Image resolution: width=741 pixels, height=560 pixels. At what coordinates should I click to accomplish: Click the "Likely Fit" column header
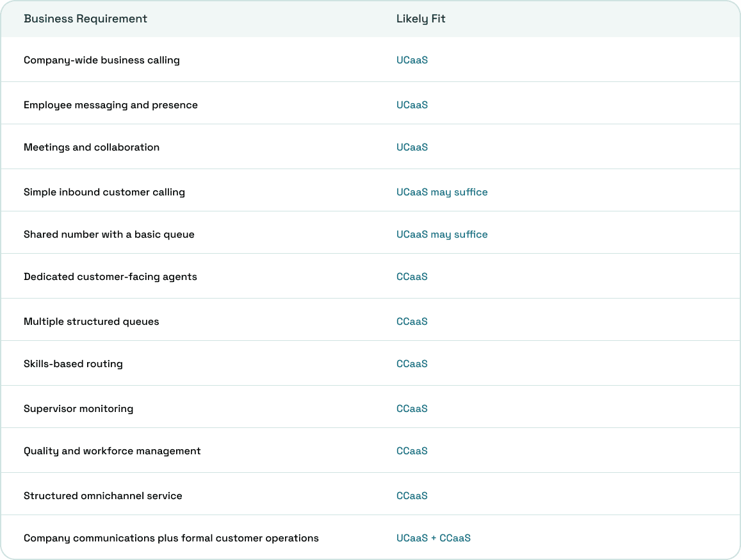click(421, 19)
